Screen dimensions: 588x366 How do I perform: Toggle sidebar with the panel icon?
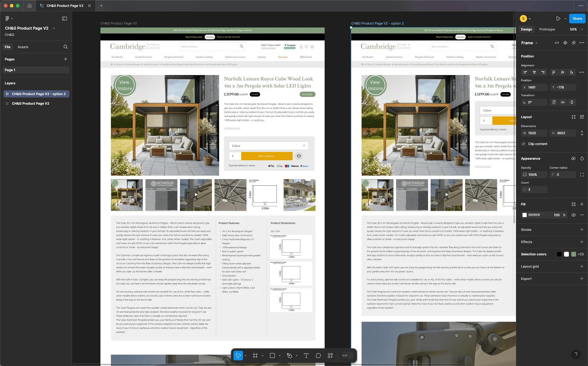click(x=65, y=19)
